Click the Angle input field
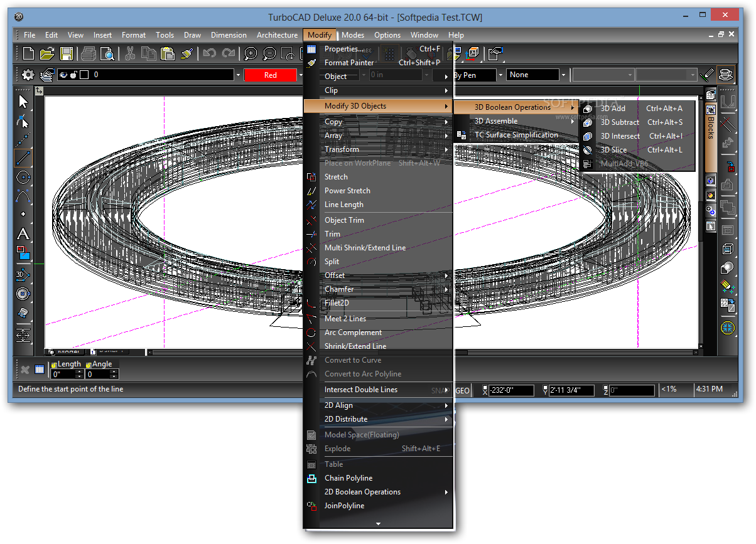Viewport: 756px width, 544px height. (x=97, y=374)
